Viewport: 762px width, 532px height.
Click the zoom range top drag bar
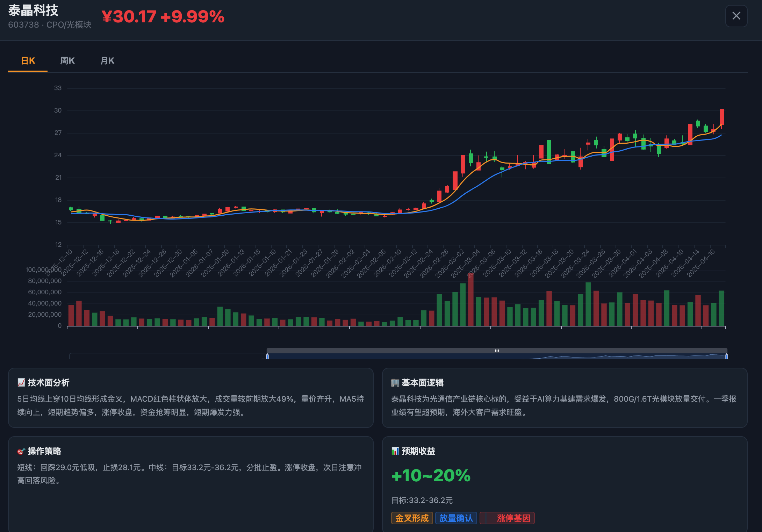(497, 350)
